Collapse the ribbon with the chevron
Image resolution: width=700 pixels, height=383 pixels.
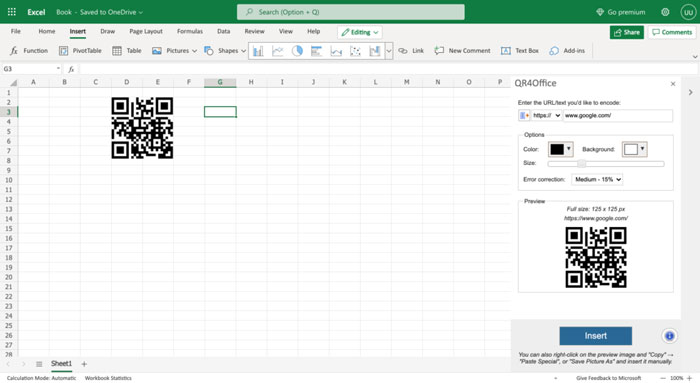[x=695, y=57]
